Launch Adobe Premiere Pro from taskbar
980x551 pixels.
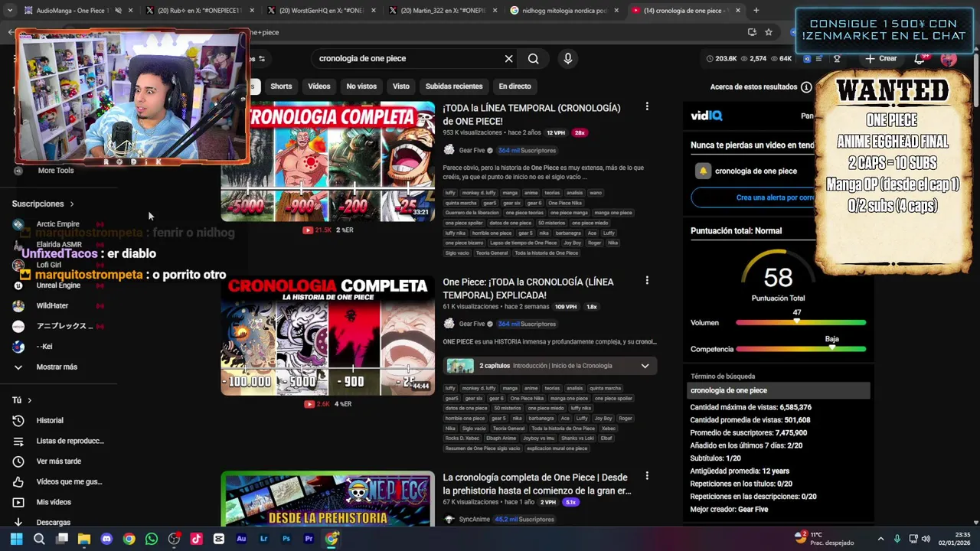[x=309, y=539]
